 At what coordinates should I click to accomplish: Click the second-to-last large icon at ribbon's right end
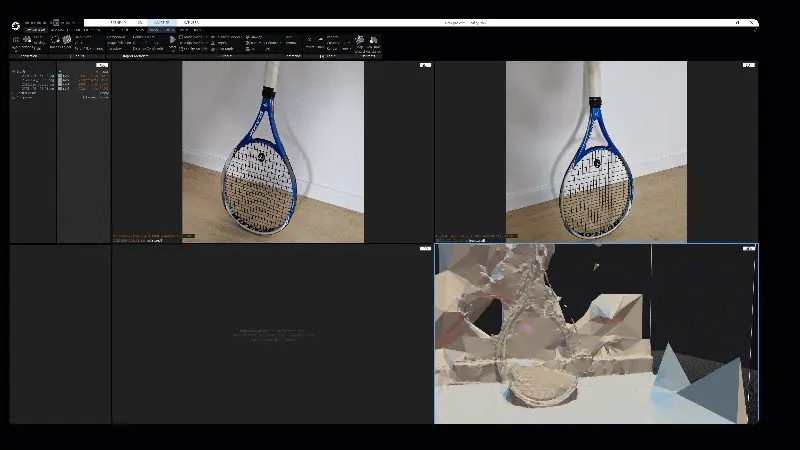[359, 40]
